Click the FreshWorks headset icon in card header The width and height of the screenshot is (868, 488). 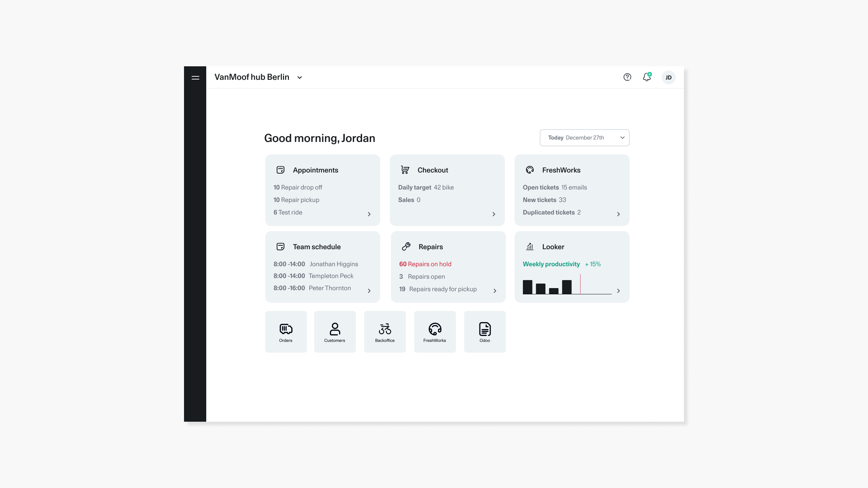click(x=530, y=170)
